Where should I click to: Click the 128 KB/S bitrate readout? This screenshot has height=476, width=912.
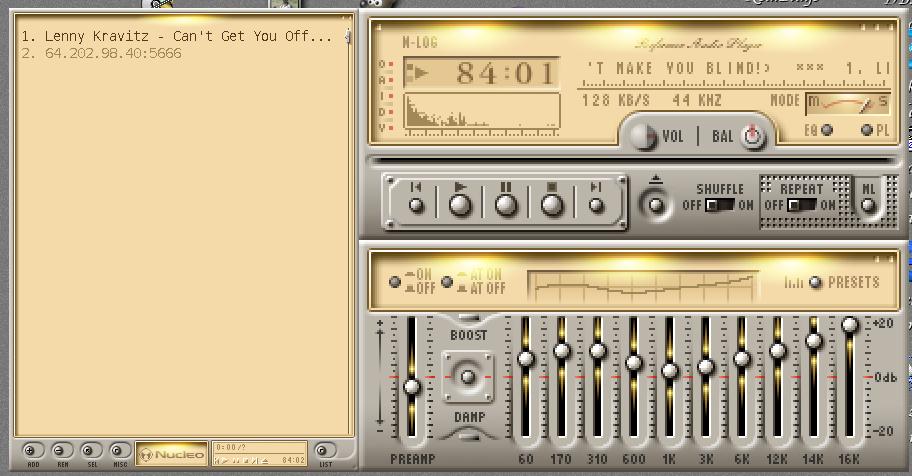coord(616,100)
